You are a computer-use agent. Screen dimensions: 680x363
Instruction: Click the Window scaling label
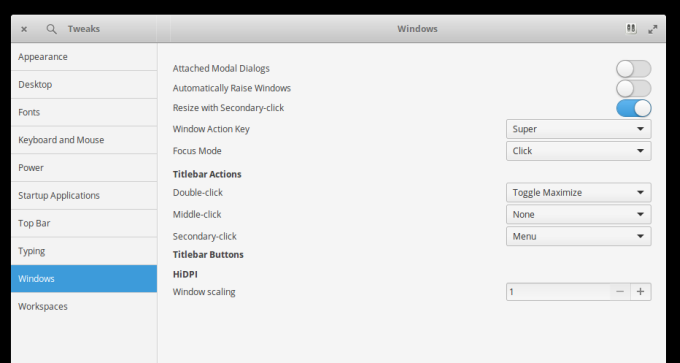coord(204,292)
